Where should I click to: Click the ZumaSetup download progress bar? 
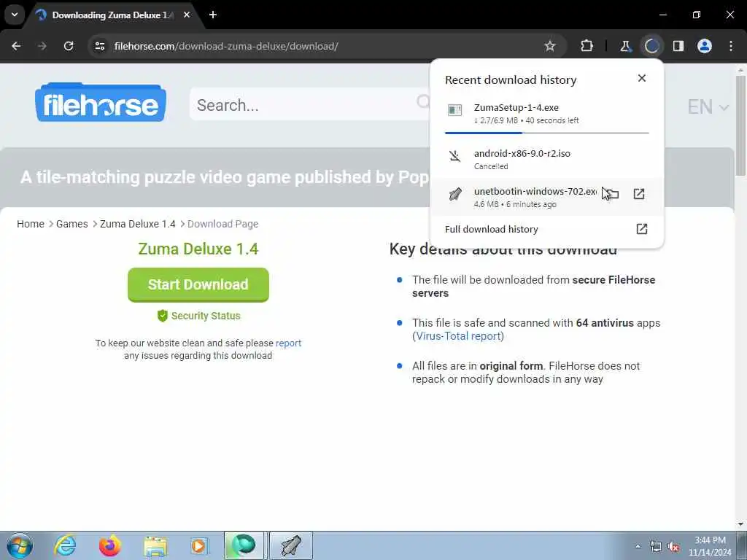547,133
